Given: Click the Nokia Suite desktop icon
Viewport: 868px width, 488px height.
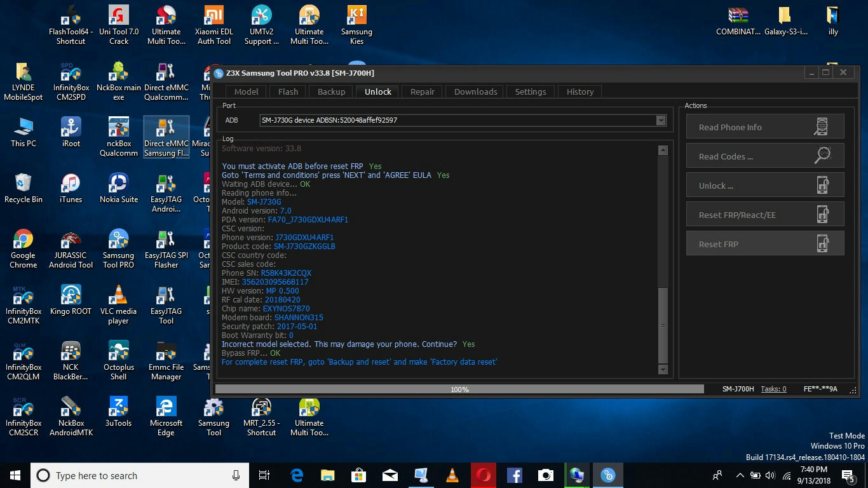Looking at the screenshot, I should pos(119,188).
